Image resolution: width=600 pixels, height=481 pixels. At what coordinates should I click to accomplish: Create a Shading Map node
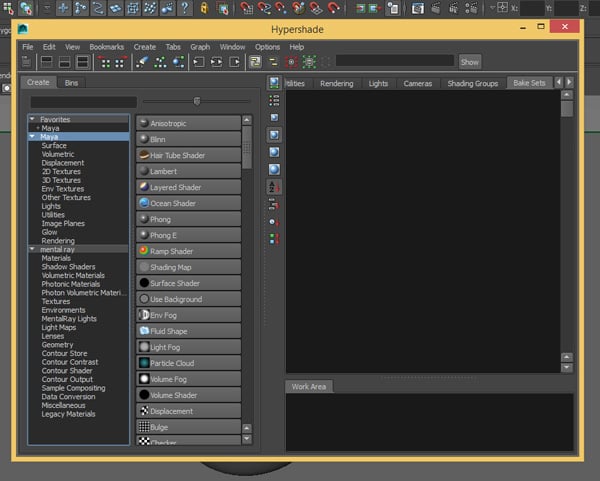(188, 267)
